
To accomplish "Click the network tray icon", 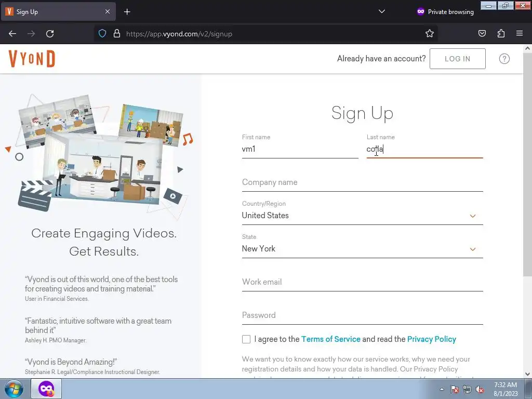I will click(467, 389).
